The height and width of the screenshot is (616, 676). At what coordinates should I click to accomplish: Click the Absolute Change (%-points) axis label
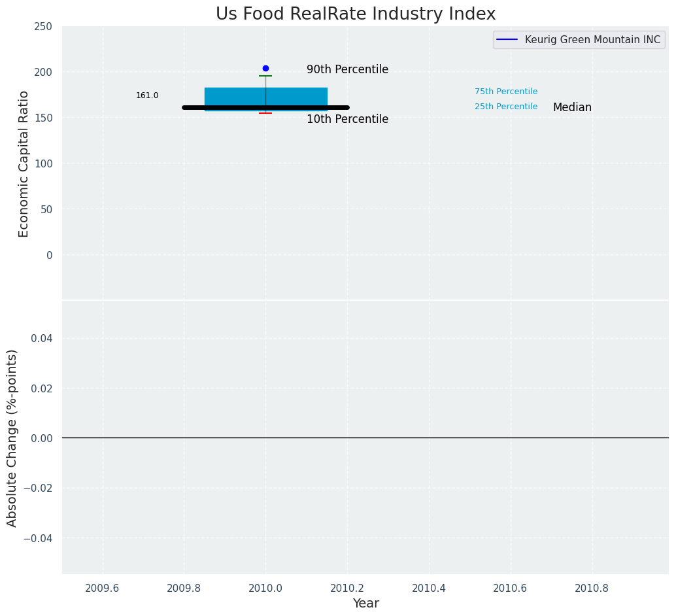coord(12,437)
